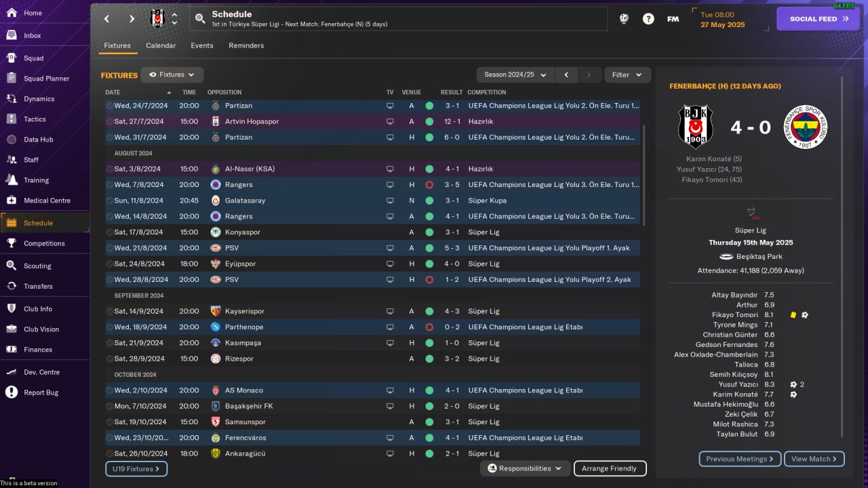Click the TV icon on the Al-Nassr row
The height and width of the screenshot is (488, 868).
390,169
